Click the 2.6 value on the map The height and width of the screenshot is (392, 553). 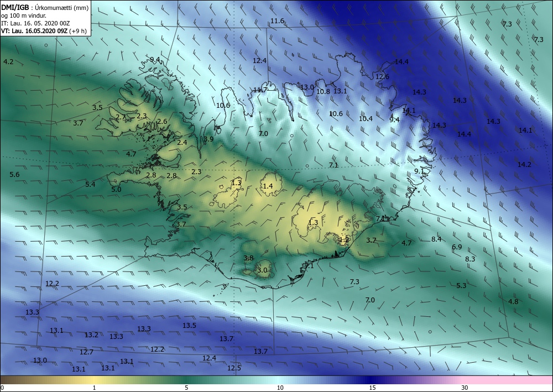coord(162,122)
